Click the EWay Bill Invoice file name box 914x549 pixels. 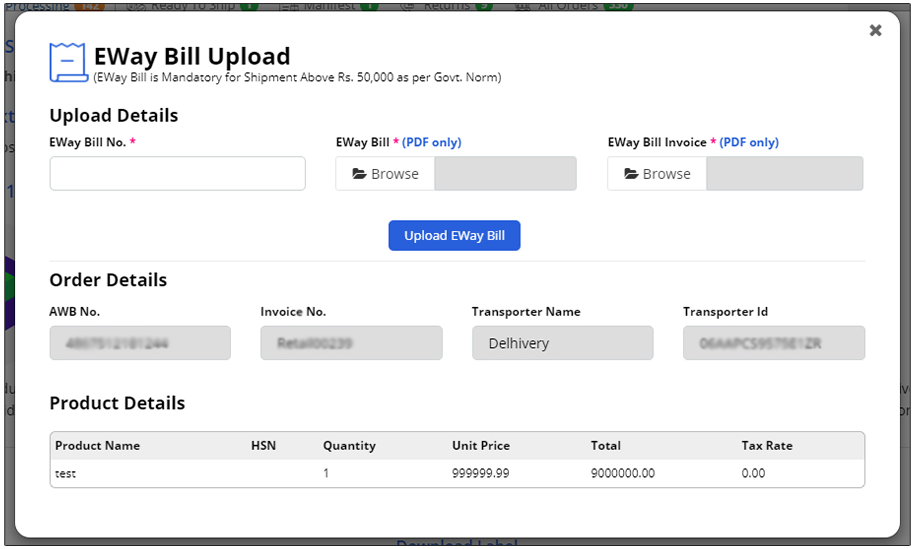click(785, 174)
